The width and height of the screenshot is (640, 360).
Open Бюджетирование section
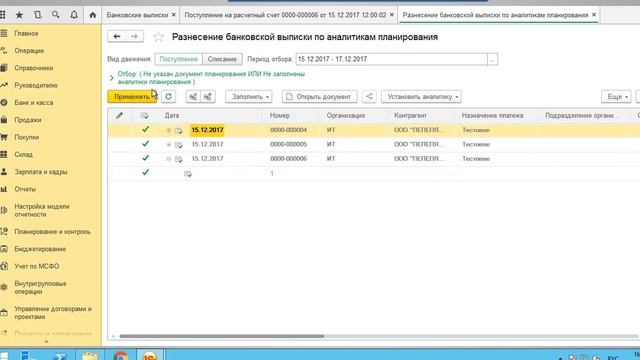click(x=40, y=249)
